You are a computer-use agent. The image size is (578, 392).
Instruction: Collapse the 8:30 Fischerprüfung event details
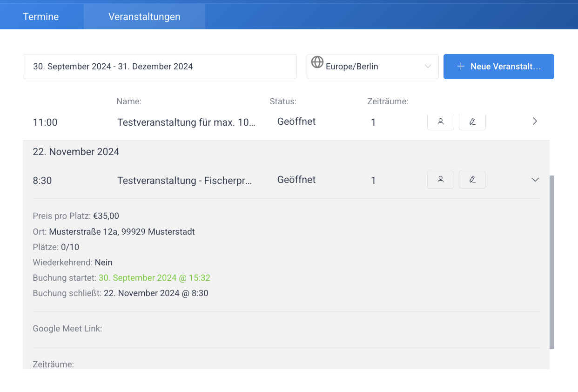tap(535, 180)
